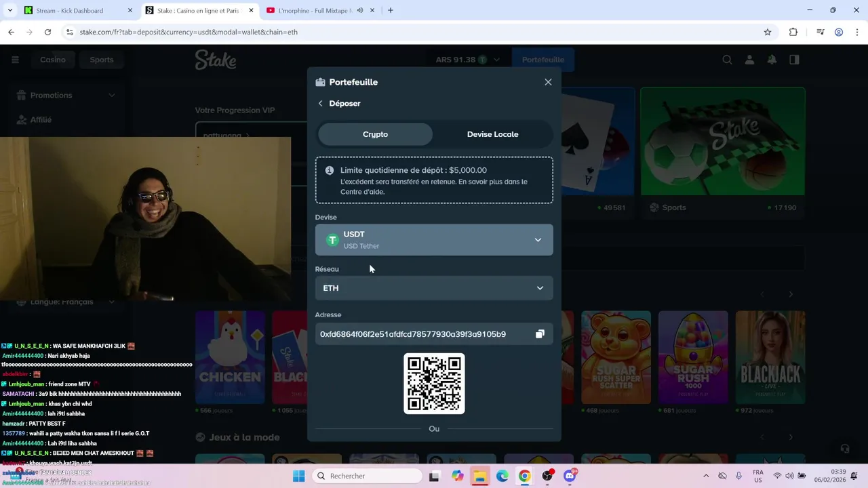The width and height of the screenshot is (868, 488).
Task: Open the Sugar Rush 1000 game thumbnail
Action: pyautogui.click(x=693, y=357)
